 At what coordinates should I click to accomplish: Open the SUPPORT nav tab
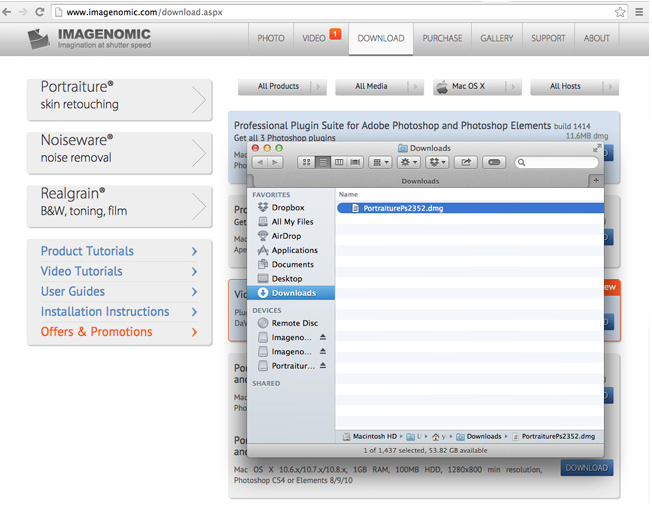tap(548, 38)
